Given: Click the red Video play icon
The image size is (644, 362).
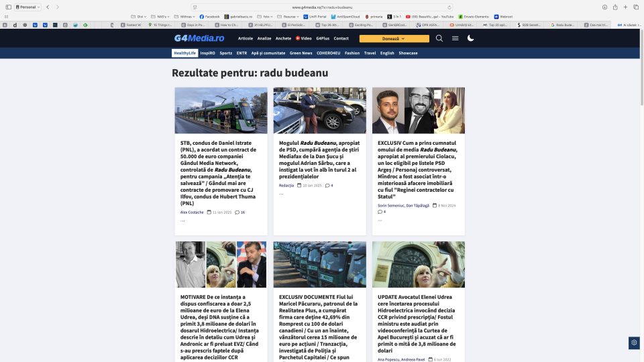Looking at the screenshot, I should click(x=298, y=38).
